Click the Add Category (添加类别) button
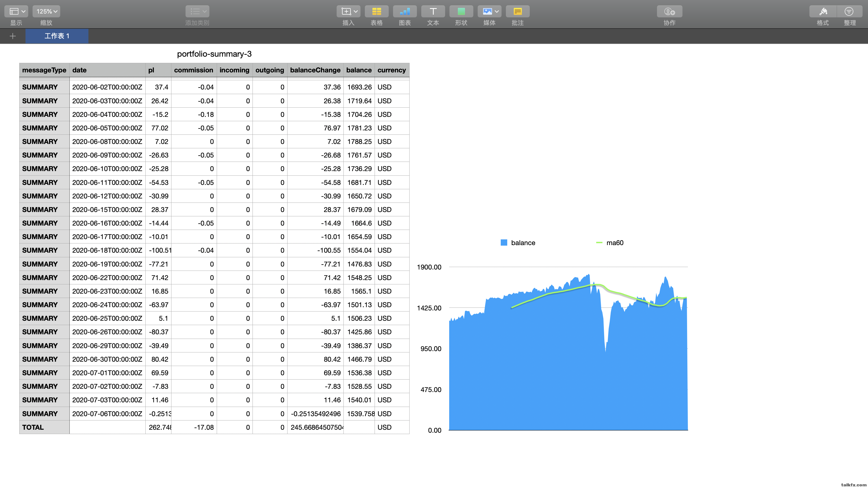The image size is (868, 488). (197, 11)
